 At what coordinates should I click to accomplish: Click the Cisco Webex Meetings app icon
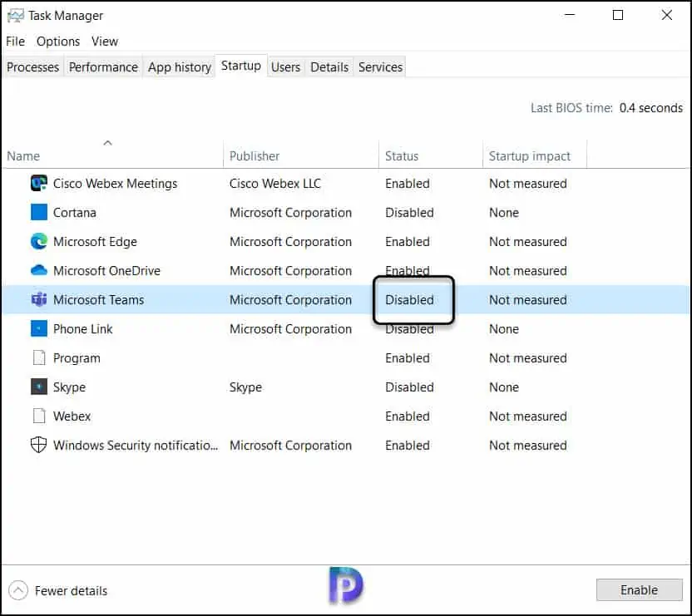[39, 183]
